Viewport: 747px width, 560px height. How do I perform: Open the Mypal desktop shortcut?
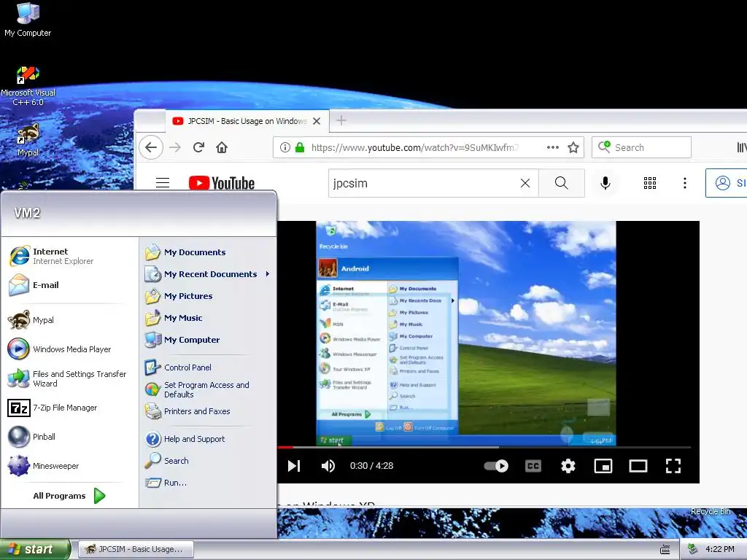coord(28,140)
